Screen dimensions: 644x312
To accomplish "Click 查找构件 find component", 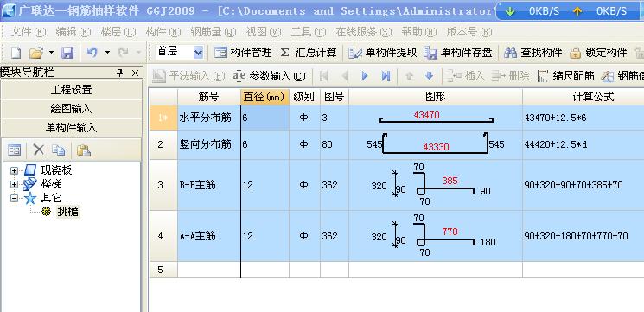I will pos(532,53).
